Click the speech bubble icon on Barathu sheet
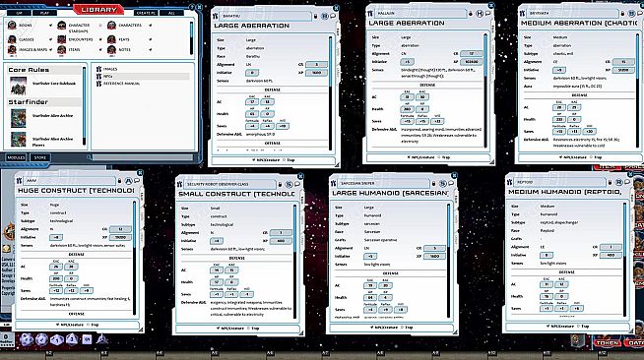The image size is (644, 360). (x=333, y=16)
